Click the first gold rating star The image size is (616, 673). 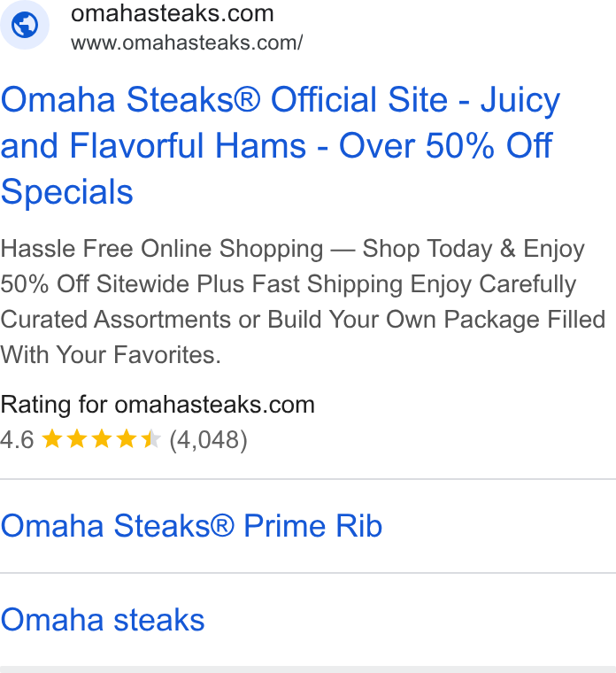coord(52,439)
